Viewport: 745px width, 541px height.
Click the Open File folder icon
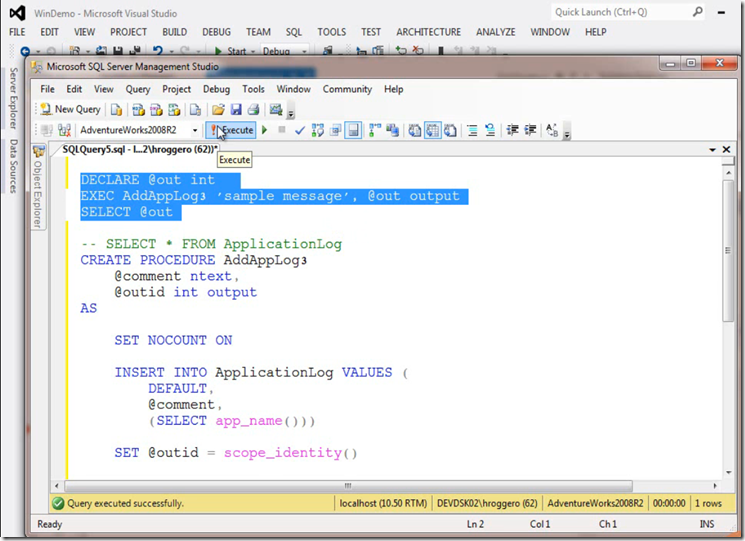[218, 110]
